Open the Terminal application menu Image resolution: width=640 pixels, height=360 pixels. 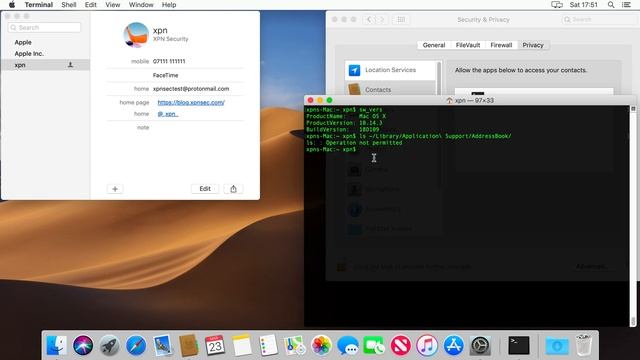point(39,5)
